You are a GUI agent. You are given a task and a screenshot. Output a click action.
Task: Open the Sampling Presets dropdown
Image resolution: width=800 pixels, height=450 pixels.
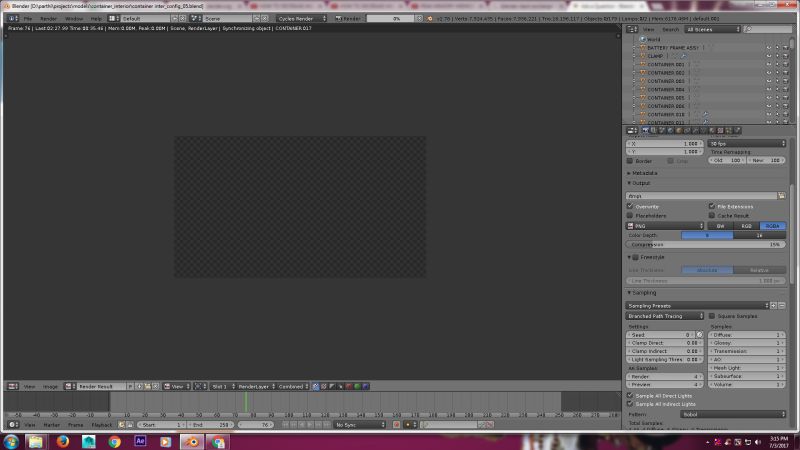coord(697,306)
